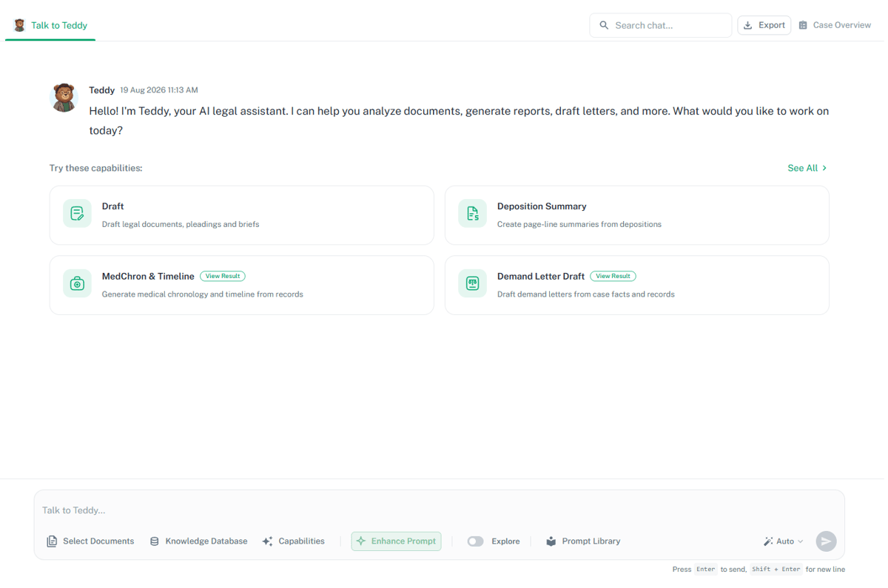This screenshot has width=888, height=588.
Task: Click the magic wand icon beside Auto
Action: 768,541
